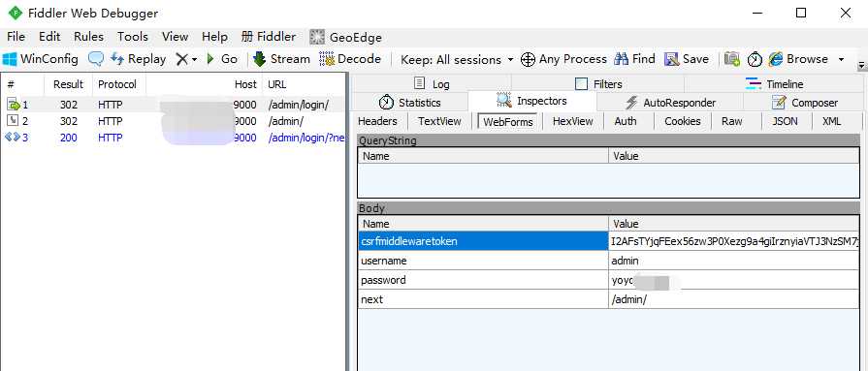
Task: Click the Go resume button
Action: (x=221, y=59)
